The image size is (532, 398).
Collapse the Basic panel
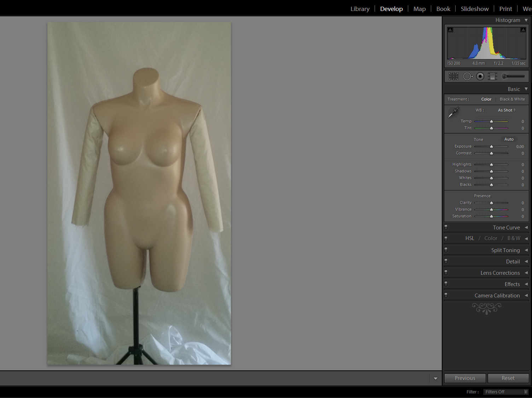(x=526, y=89)
